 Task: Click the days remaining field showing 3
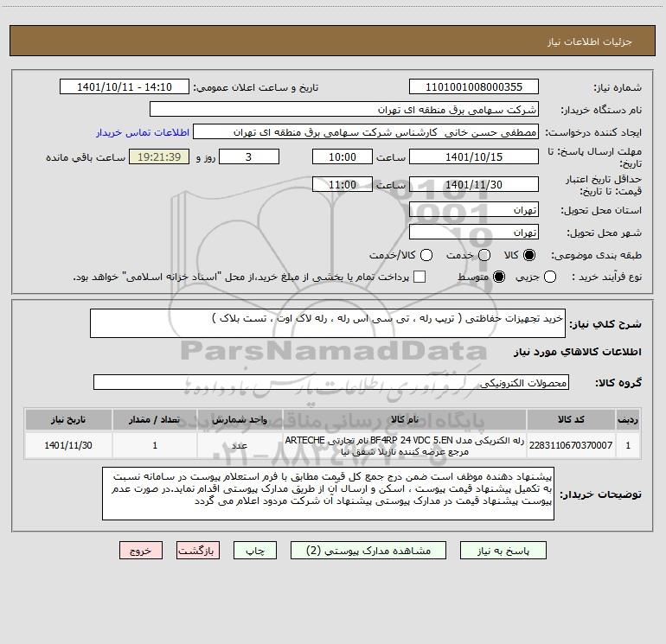[249, 156]
